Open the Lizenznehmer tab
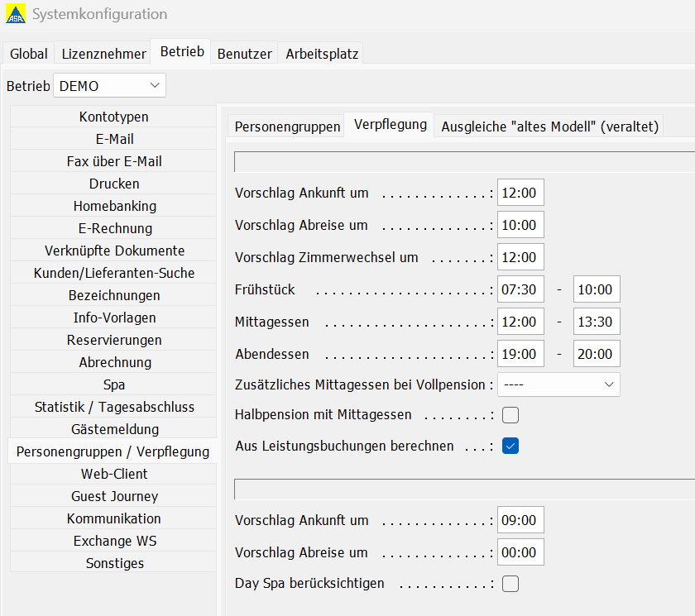Screen dimensions: 695x616 click(103, 54)
